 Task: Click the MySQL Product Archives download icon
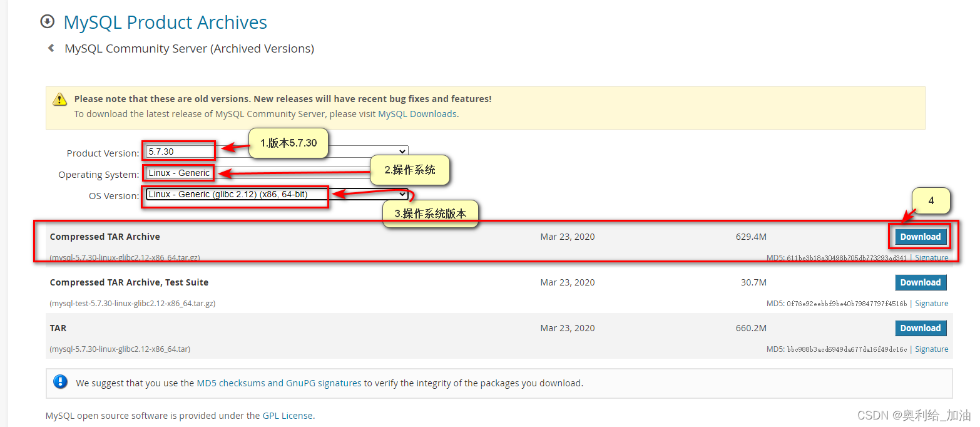(x=48, y=21)
